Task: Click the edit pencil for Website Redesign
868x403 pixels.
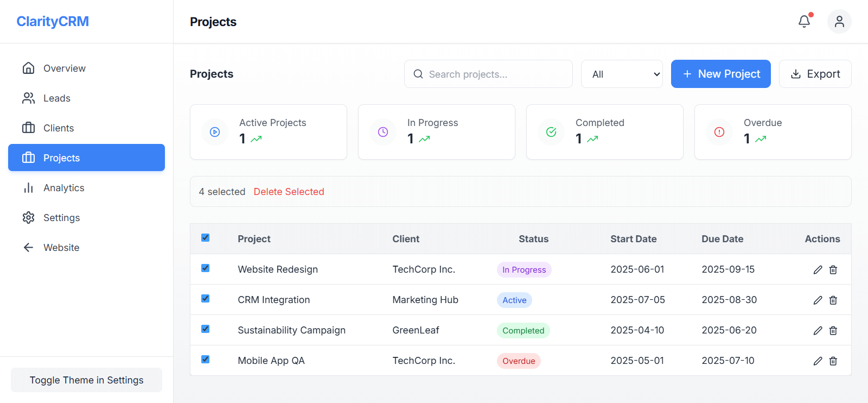Action: point(818,270)
